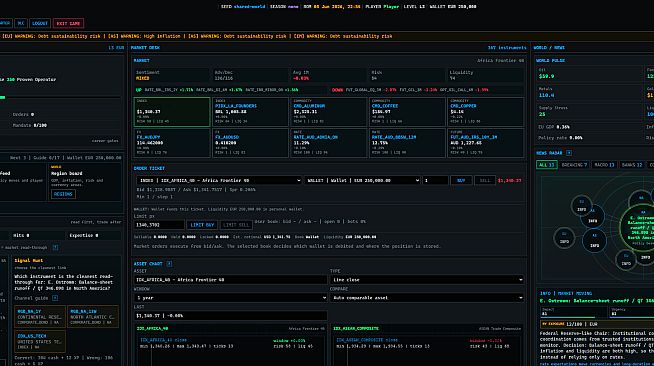Open the REGIONS board button
Image resolution: width=654 pixels, height=366 pixels.
click(63, 194)
